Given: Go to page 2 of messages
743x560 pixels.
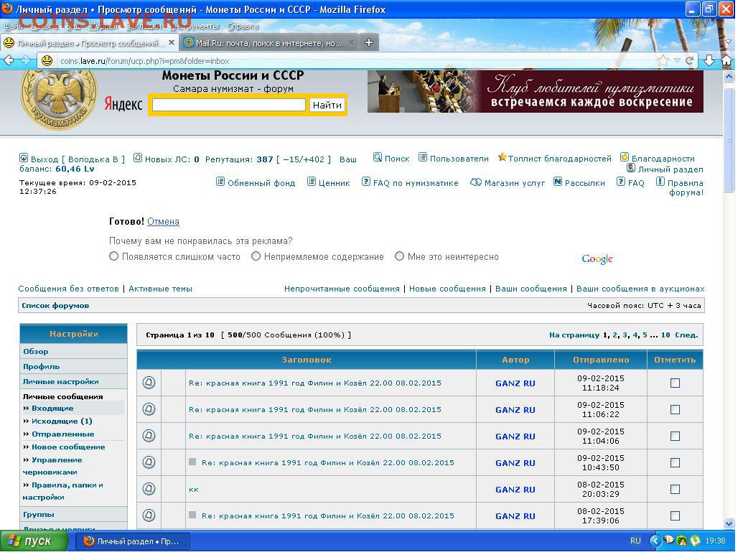Looking at the screenshot, I should (615, 335).
